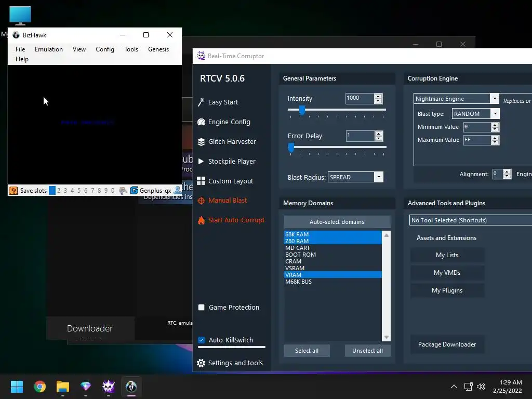This screenshot has height=399, width=532.
Task: Select highlighted save slot 1 in BizHawk
Action: [x=52, y=191]
